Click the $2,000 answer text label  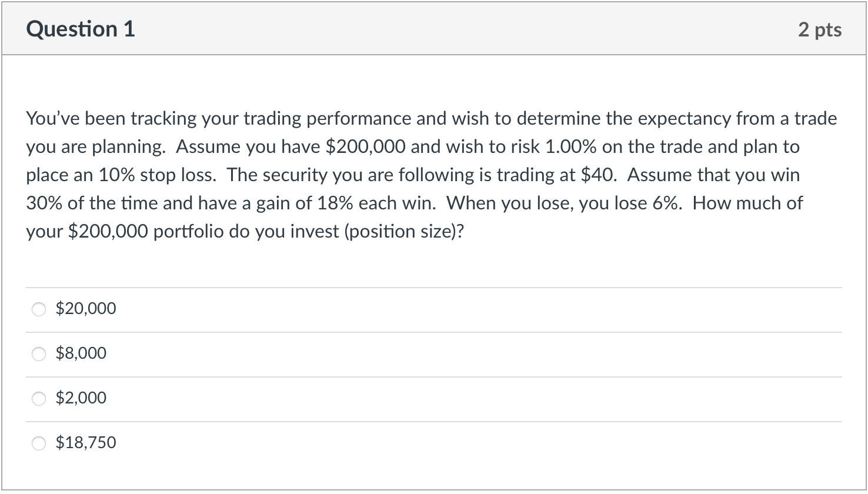click(81, 398)
